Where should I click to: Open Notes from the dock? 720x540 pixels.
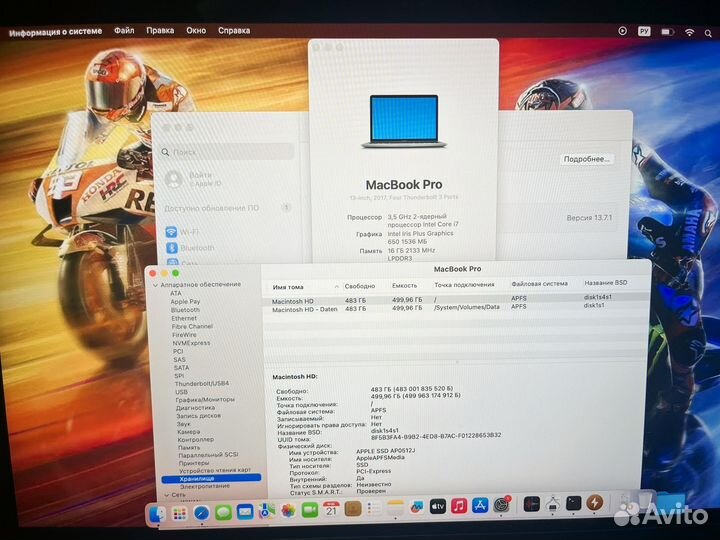point(395,507)
